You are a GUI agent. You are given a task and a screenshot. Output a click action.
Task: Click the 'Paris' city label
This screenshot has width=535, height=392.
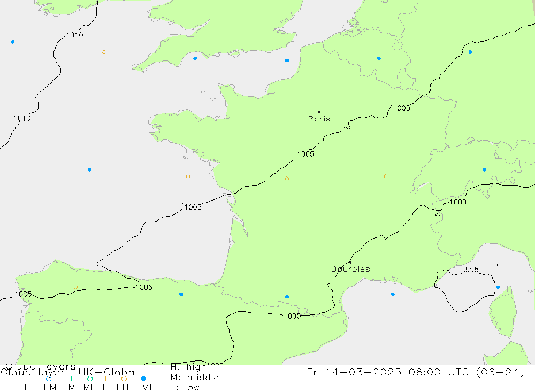point(319,119)
